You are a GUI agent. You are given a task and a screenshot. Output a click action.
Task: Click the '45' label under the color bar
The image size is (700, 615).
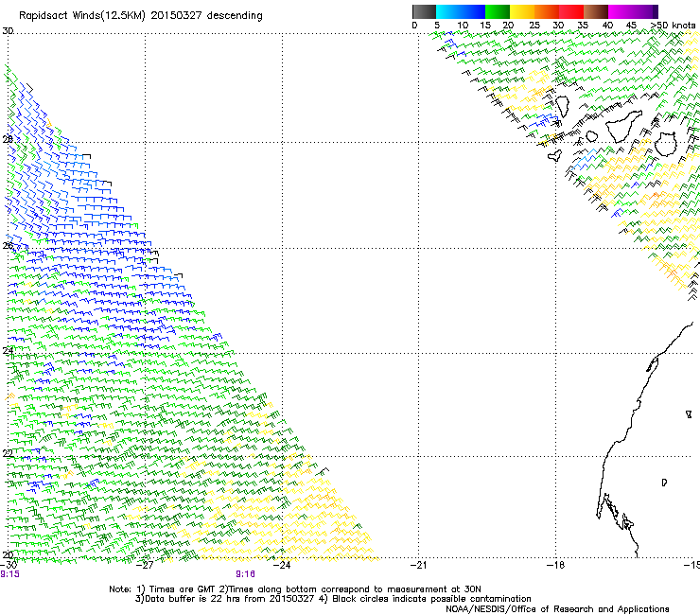631,26
